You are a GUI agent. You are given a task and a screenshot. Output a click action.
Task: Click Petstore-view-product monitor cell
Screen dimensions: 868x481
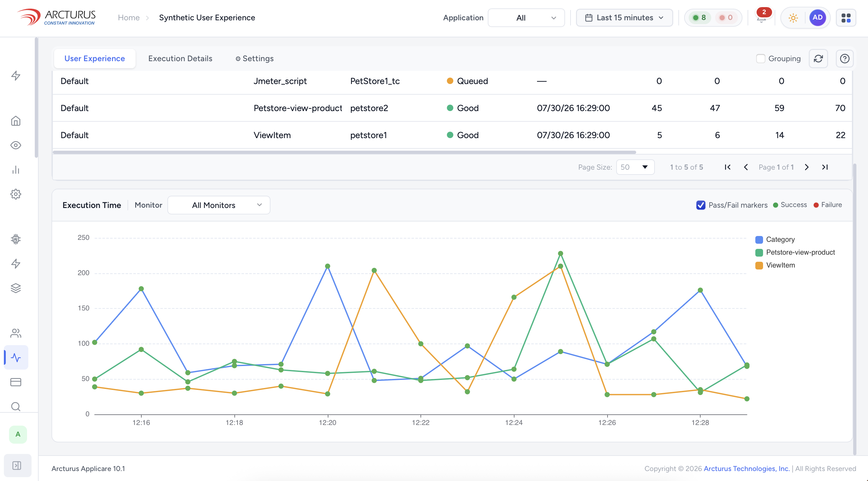pos(298,108)
